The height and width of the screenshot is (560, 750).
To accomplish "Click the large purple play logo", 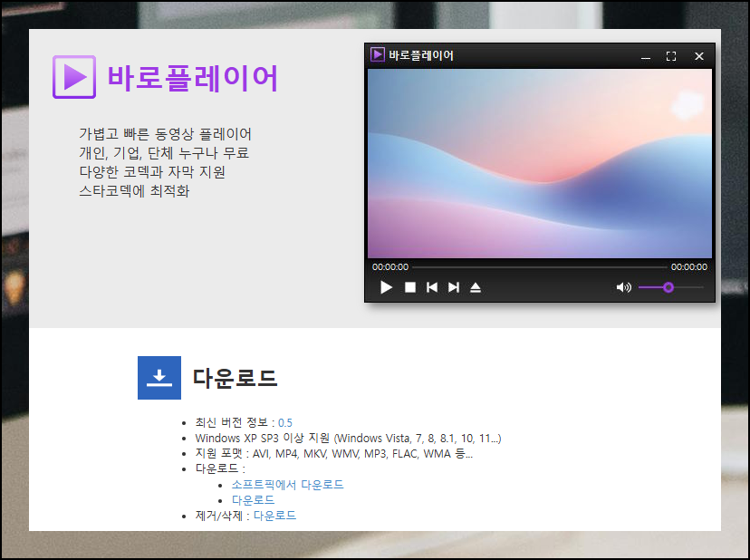I will click(x=74, y=77).
